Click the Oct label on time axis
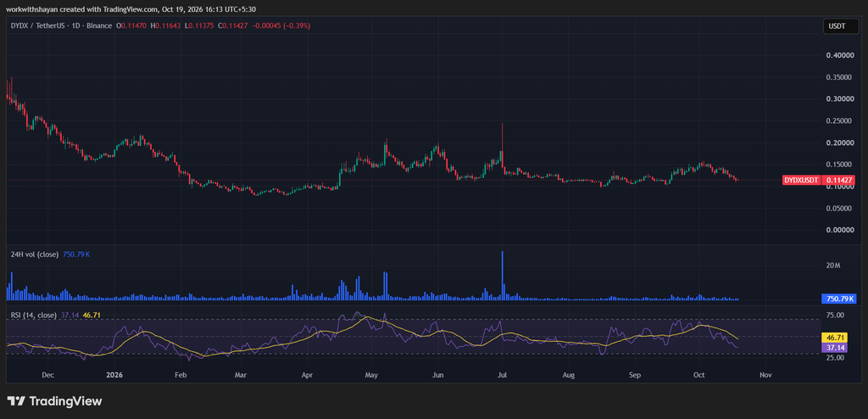This screenshot has width=868, height=419. tap(699, 375)
